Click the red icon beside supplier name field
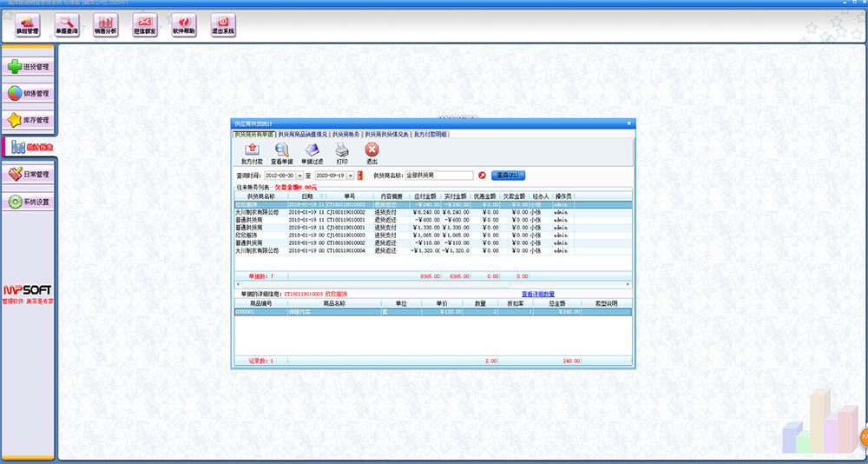 (x=483, y=176)
